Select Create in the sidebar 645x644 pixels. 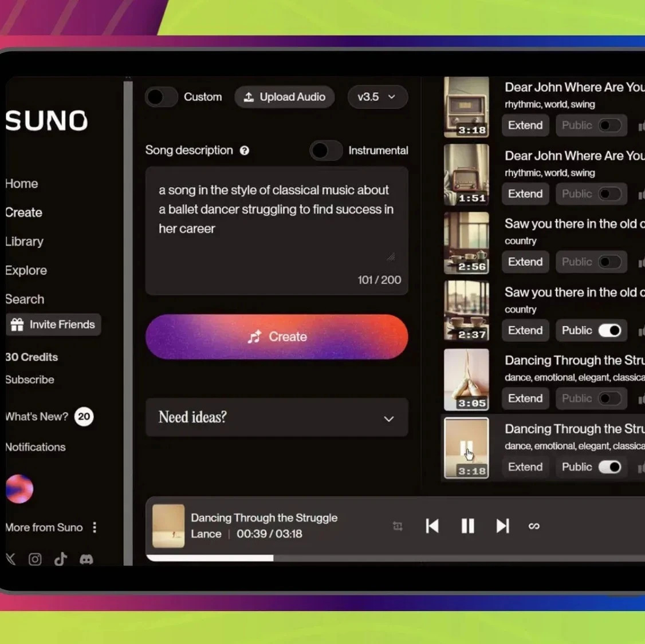[x=24, y=212]
